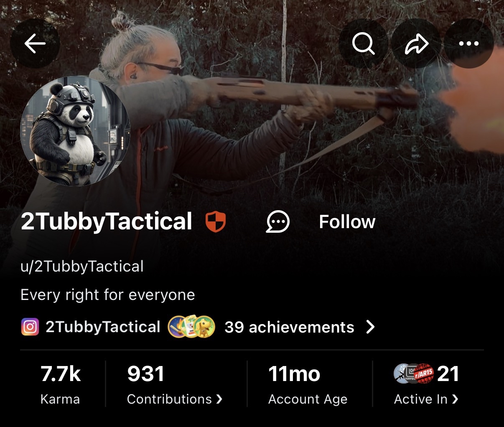View the 39 achievements list
The image size is (504, 427).
(289, 327)
